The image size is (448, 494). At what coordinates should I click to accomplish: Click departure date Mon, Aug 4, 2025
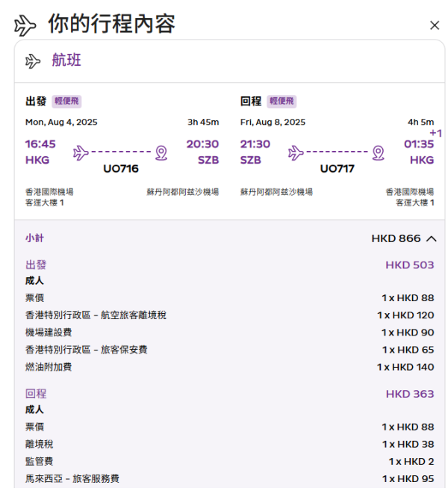point(61,123)
